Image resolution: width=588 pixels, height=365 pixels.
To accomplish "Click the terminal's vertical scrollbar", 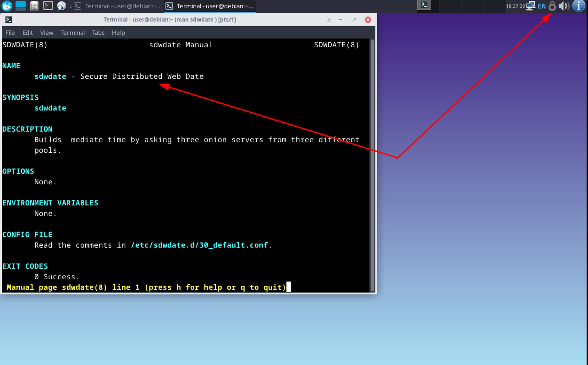I will (373, 165).
